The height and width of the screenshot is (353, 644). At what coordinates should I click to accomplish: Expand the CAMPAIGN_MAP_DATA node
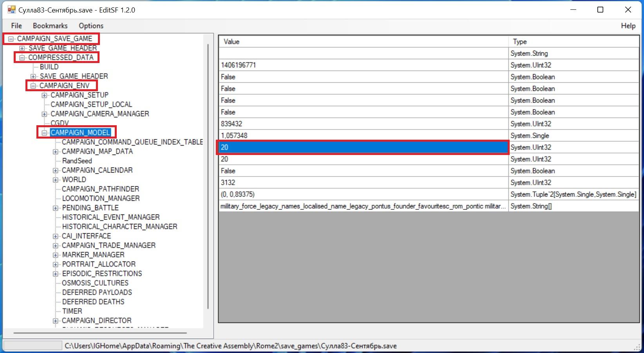pyautogui.click(x=56, y=152)
